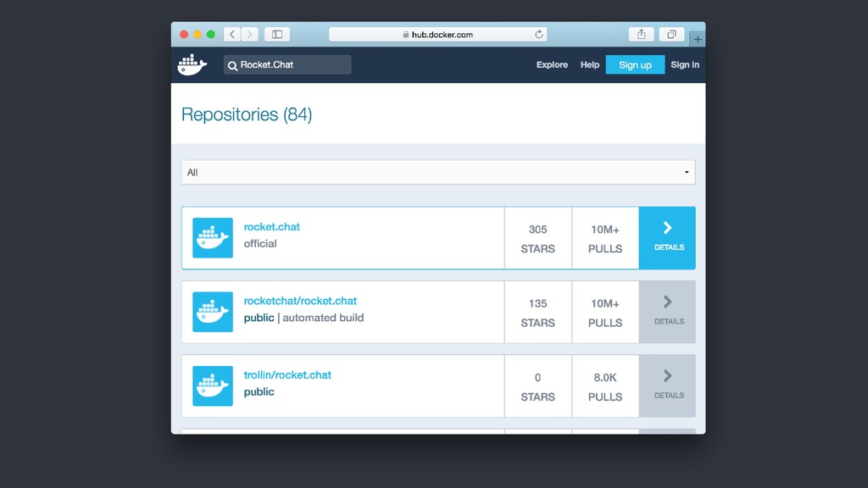The image size is (868, 488).
Task: Click the search magnifier icon
Action: coord(232,65)
